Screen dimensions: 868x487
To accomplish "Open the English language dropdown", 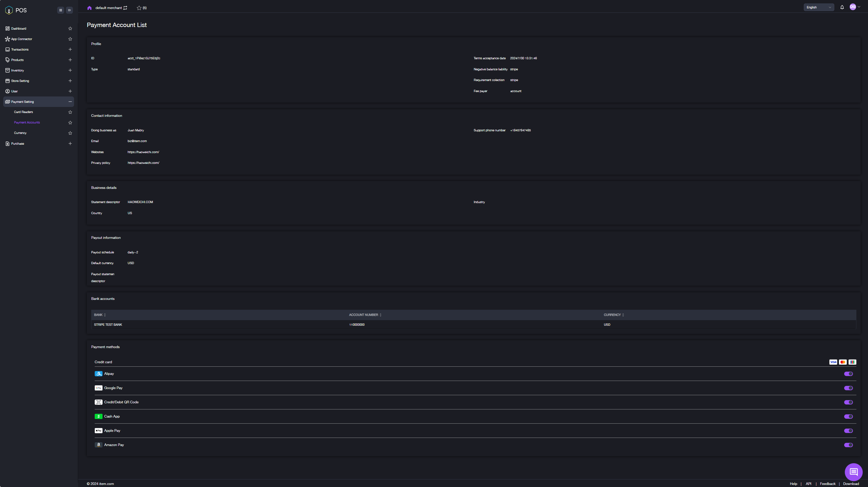I will pos(818,8).
